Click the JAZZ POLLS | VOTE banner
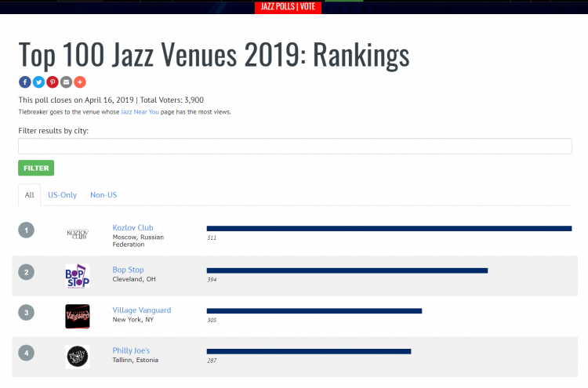588x388 pixels. point(288,7)
